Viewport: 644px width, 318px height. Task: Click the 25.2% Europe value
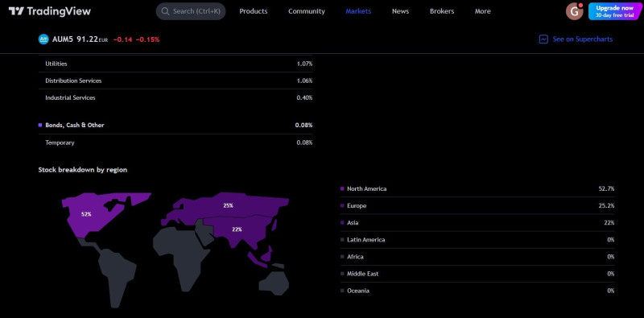(x=606, y=206)
